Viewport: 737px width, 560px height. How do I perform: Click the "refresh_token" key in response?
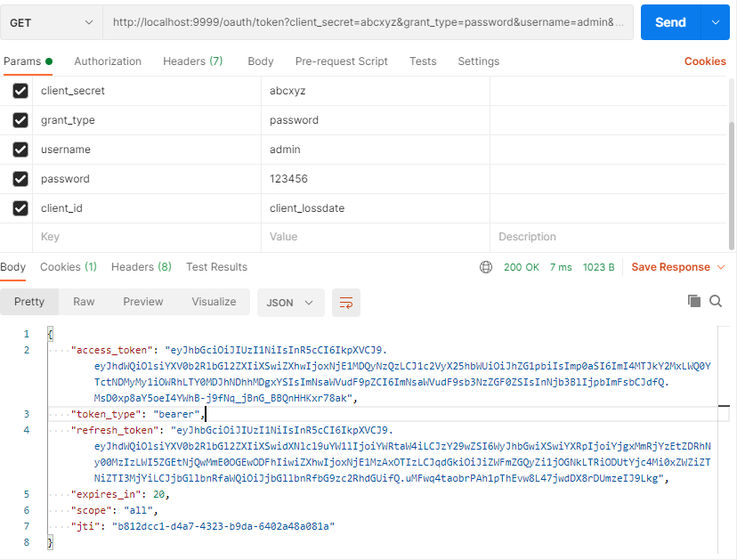pos(115,430)
